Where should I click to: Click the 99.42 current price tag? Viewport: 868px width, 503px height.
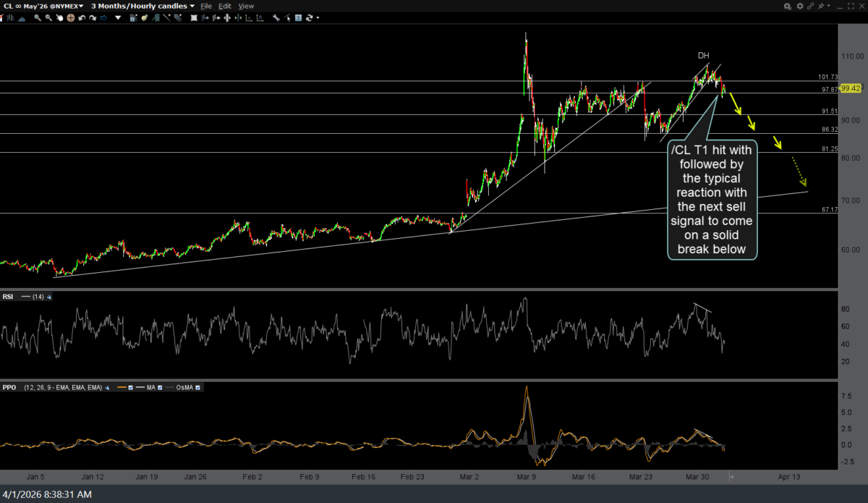[850, 88]
